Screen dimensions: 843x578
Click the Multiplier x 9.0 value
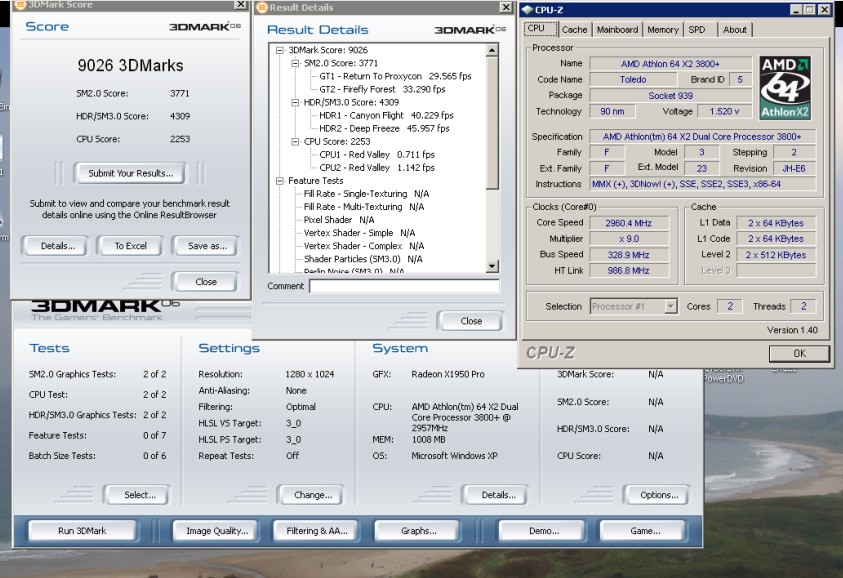628,239
